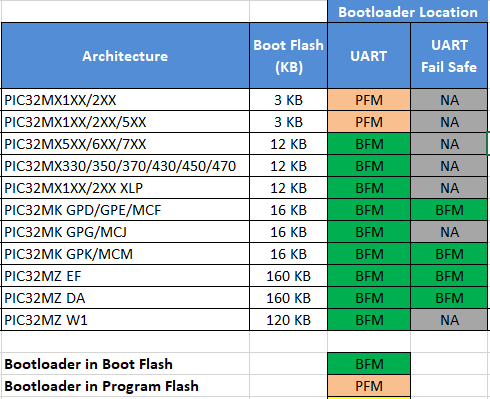Click the PIC32MK GPK/MCM cell
Image resolution: width=490 pixels, height=399 pixels.
(x=125, y=254)
